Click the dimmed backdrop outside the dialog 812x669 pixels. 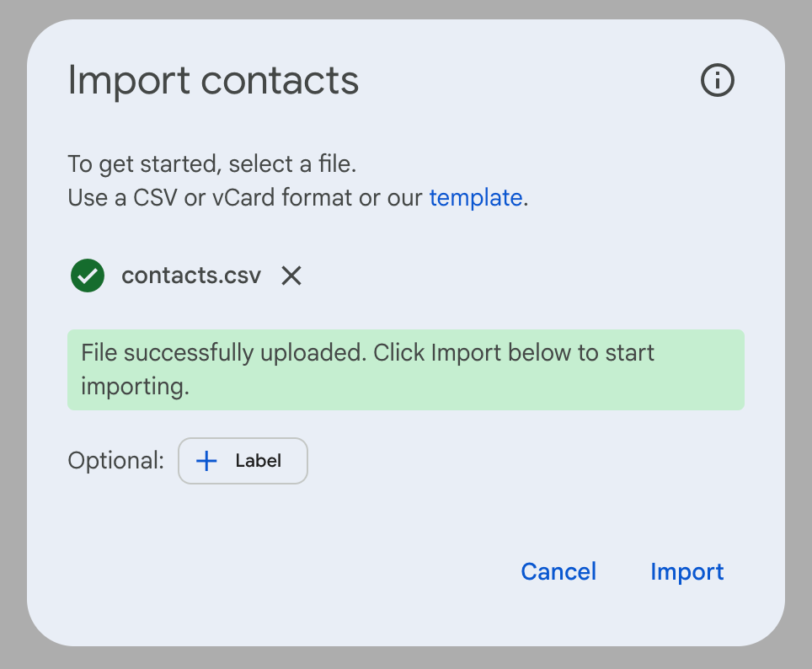(x=13, y=337)
